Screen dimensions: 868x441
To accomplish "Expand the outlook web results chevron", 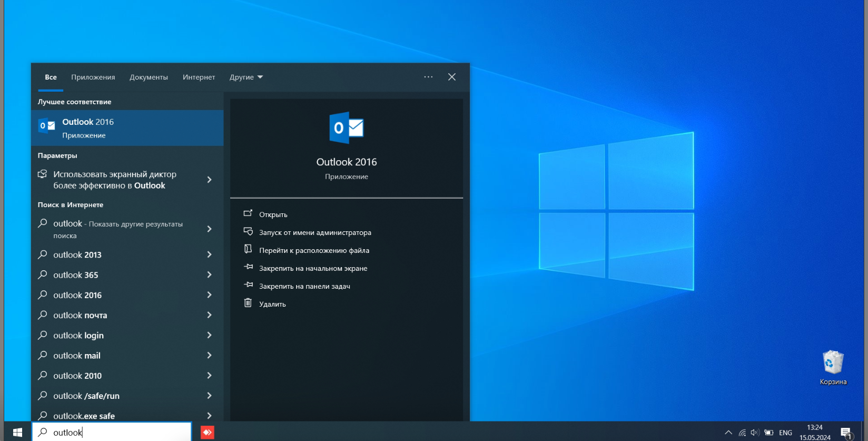I will [x=210, y=229].
